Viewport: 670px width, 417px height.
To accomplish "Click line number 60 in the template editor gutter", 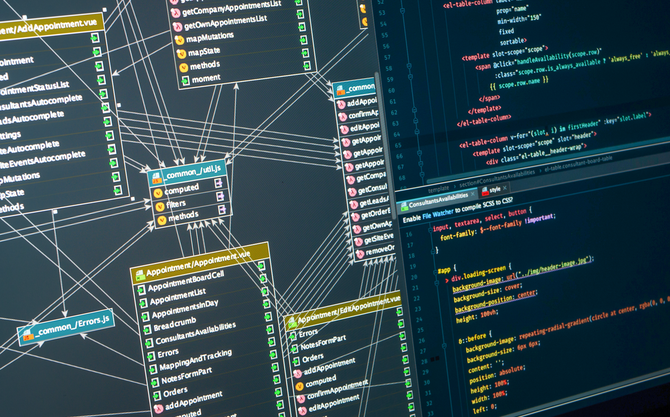I will tap(393, 91).
